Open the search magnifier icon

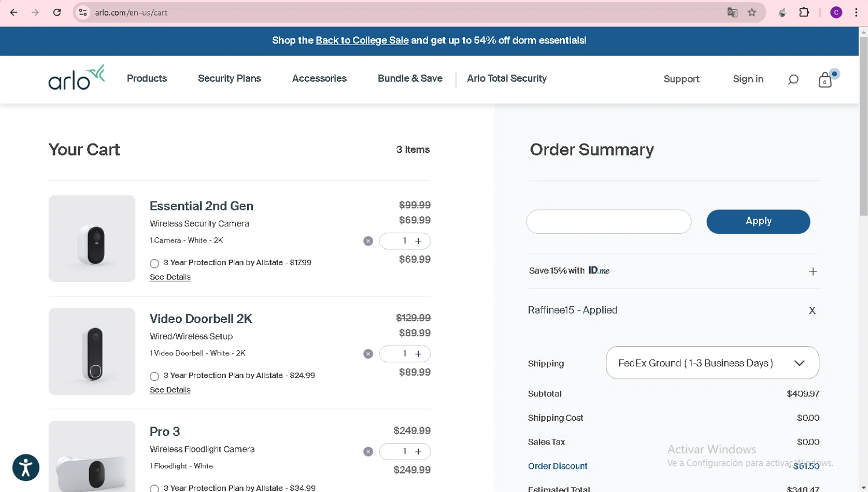[x=793, y=80]
